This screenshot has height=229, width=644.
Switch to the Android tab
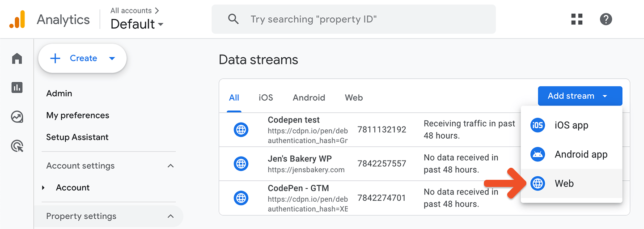click(x=309, y=98)
